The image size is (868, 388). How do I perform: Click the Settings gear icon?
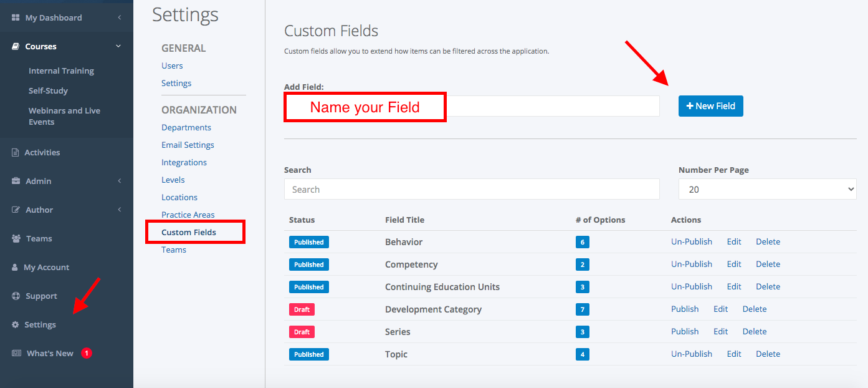[x=16, y=324]
